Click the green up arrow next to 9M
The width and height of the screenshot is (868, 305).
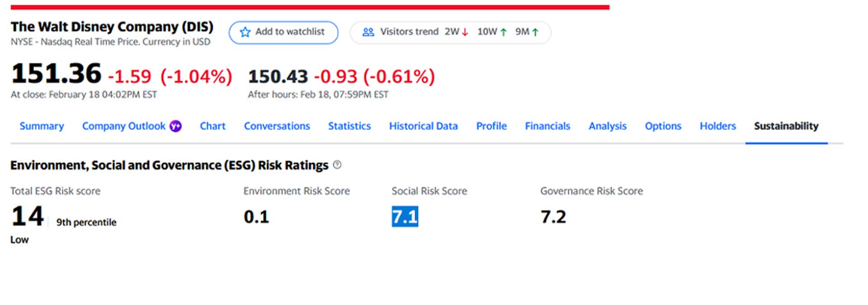coord(535,32)
